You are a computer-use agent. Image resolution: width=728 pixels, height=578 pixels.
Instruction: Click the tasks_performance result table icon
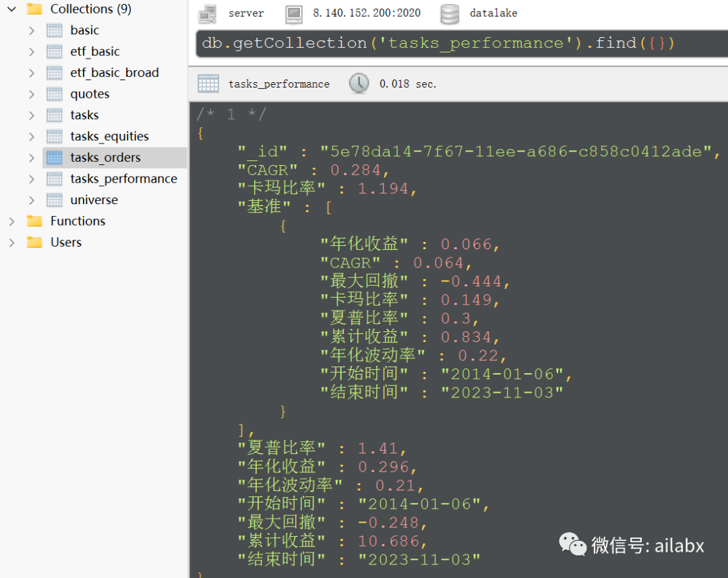pos(208,84)
